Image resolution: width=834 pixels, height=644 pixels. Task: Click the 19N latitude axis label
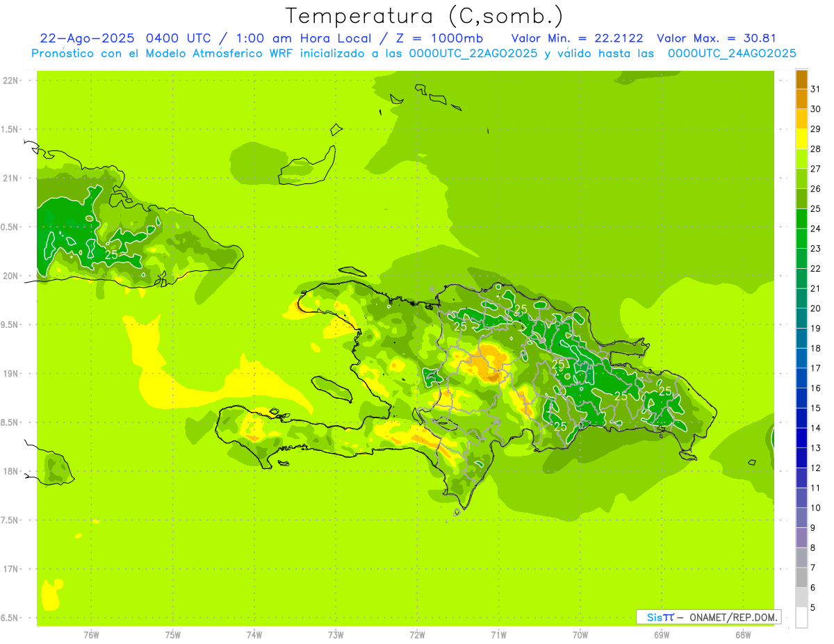coord(10,374)
